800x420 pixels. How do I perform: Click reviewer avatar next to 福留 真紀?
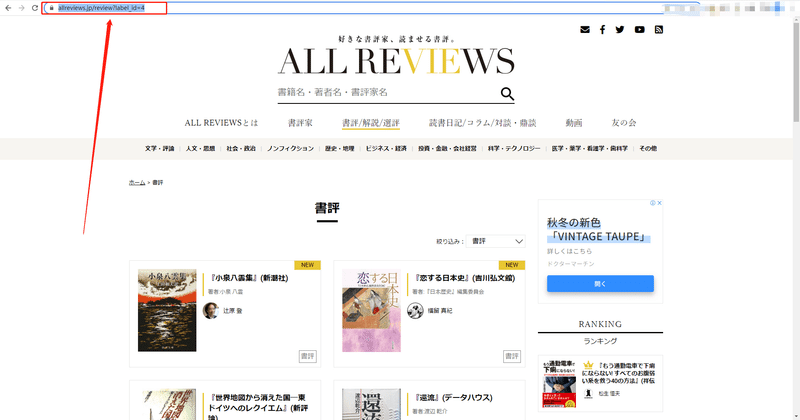point(415,310)
